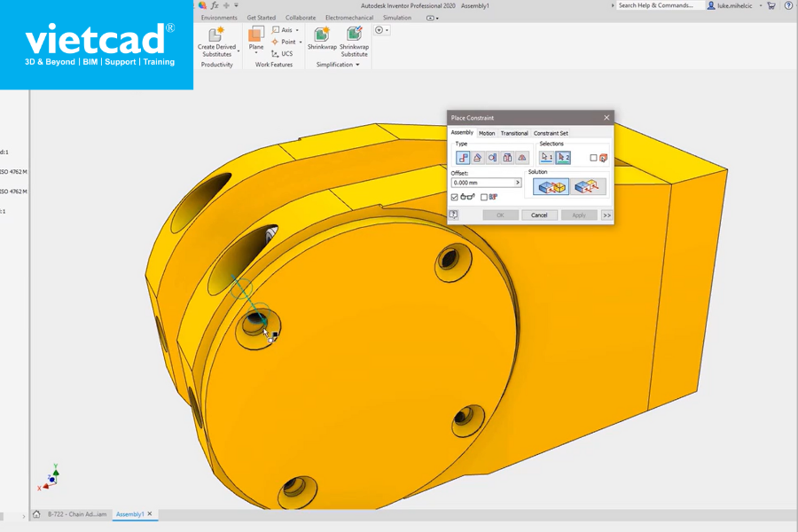Switch to the Constraint Set tab

[x=551, y=133]
